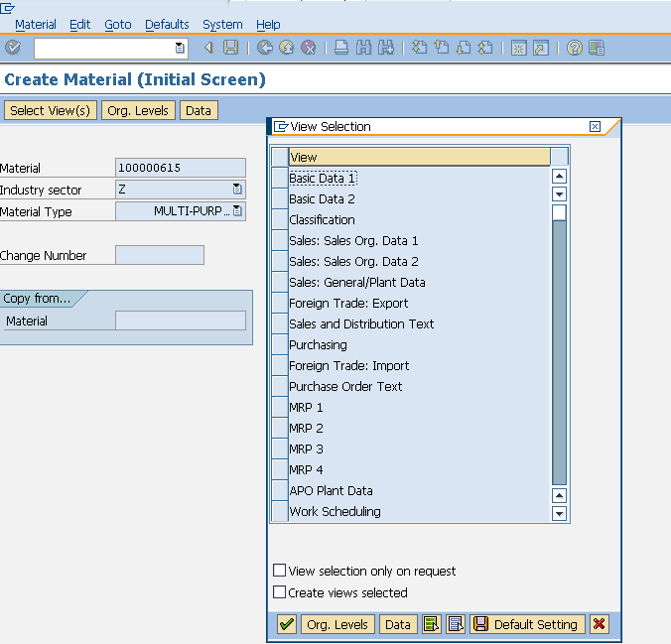Click the red Cancel icon in toolbar

[x=309, y=48]
